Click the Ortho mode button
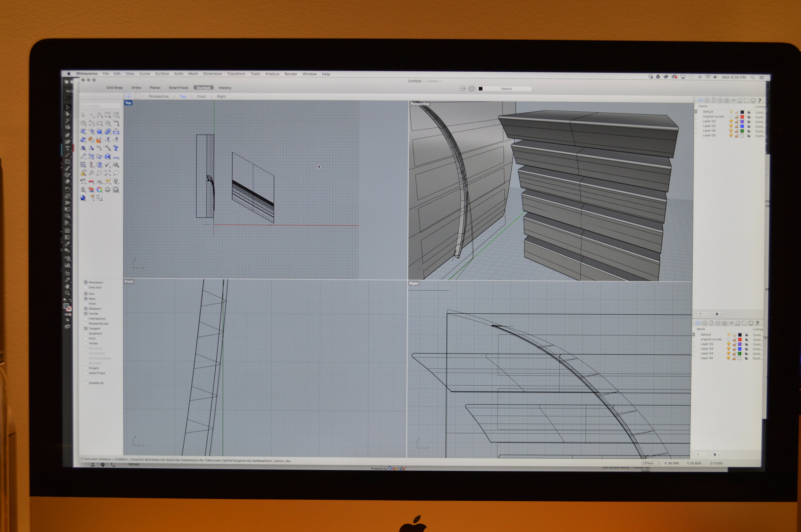The width and height of the screenshot is (801, 532). pos(136,87)
